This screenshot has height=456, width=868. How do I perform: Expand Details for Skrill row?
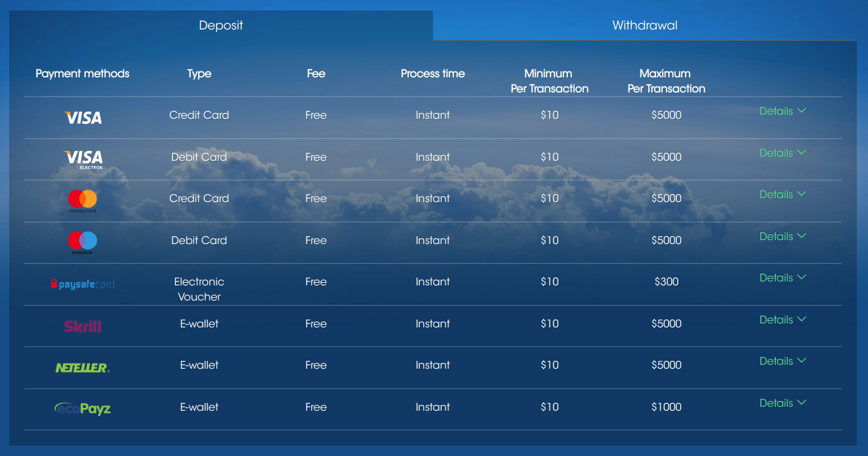pyautogui.click(x=783, y=320)
